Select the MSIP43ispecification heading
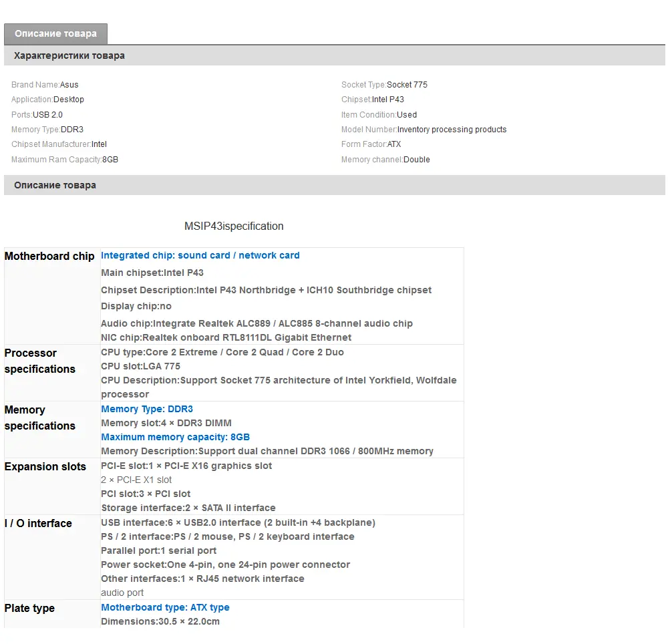Viewport: 668px width, 644px height. click(234, 226)
